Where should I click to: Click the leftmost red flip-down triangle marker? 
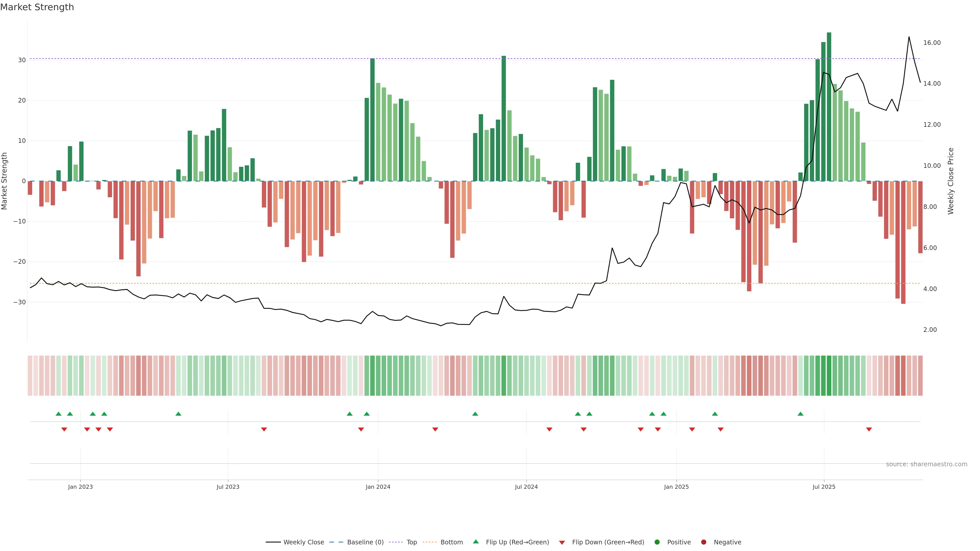click(64, 429)
